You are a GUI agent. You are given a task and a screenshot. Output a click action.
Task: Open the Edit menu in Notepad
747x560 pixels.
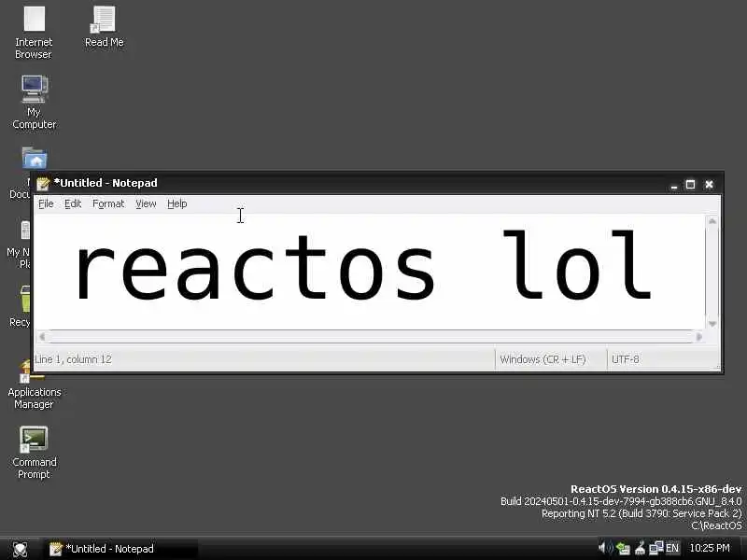point(73,203)
